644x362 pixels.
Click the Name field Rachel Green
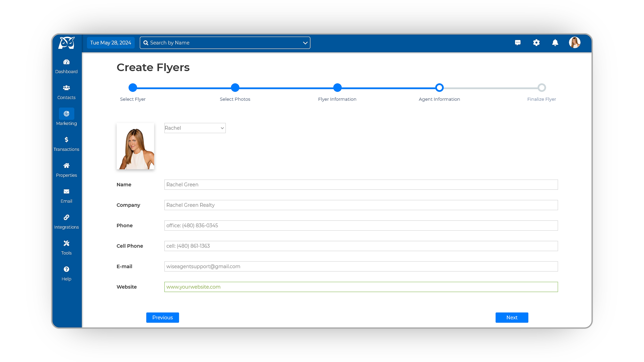click(x=361, y=185)
